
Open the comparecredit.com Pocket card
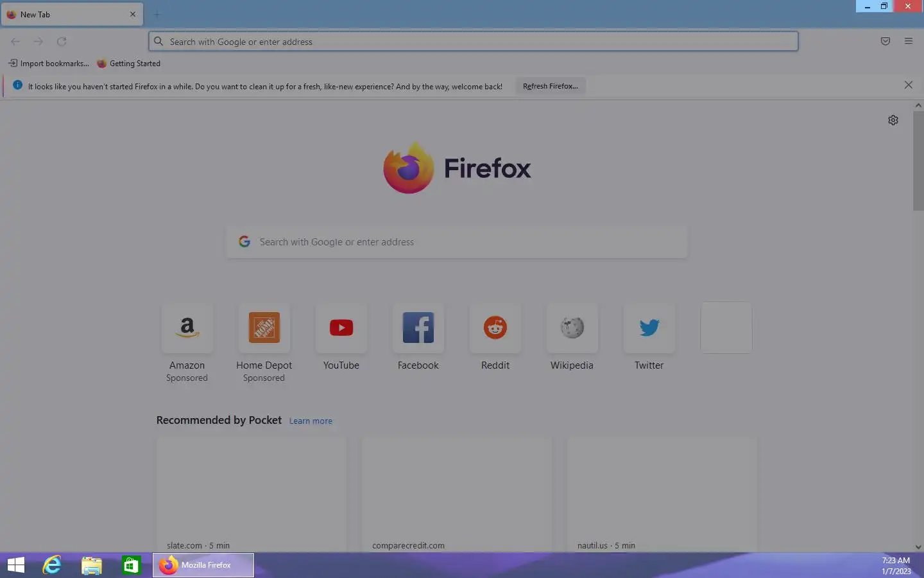tap(457, 495)
